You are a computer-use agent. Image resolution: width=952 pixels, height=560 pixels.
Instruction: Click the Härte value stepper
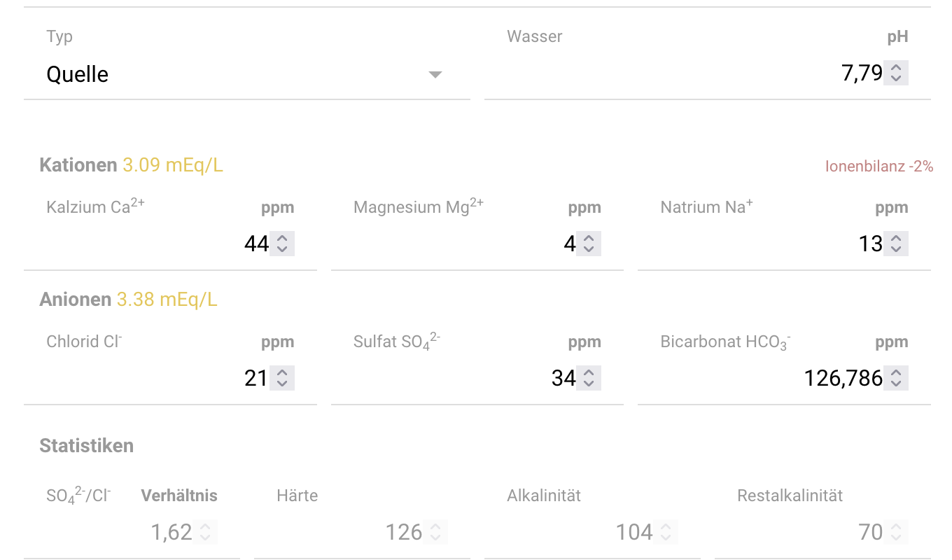click(435, 532)
